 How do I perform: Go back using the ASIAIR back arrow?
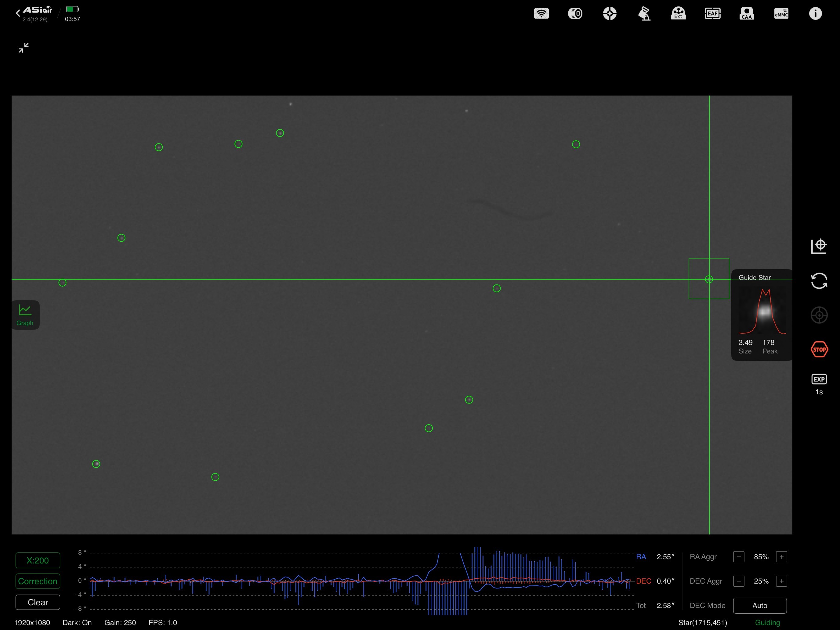18,13
